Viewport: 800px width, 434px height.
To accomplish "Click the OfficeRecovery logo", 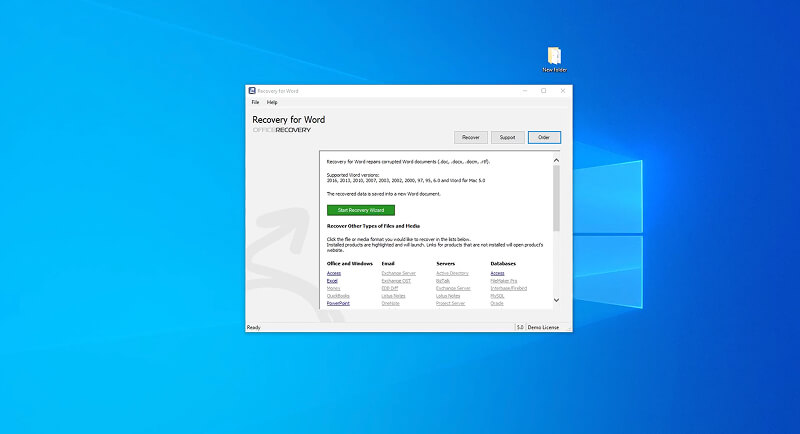I will pyautogui.click(x=282, y=130).
